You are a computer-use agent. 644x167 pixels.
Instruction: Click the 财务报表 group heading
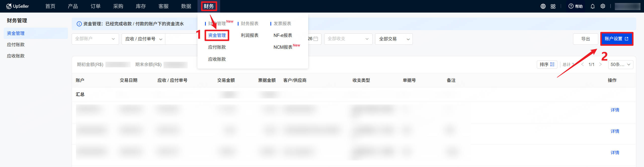(250, 24)
